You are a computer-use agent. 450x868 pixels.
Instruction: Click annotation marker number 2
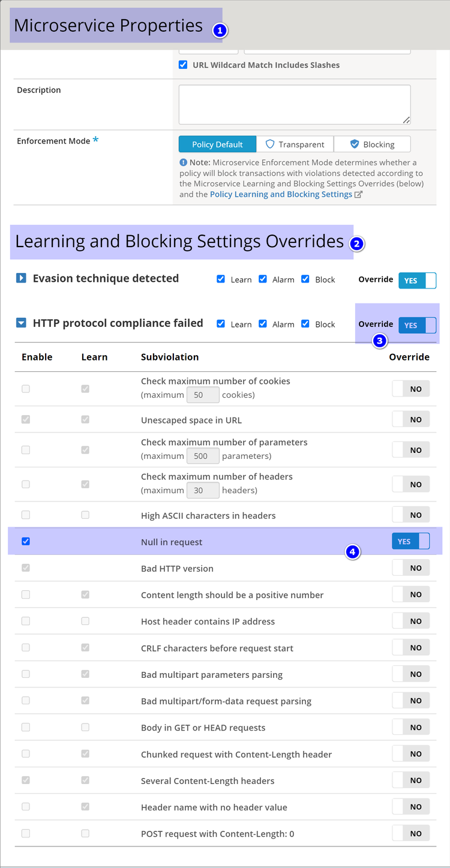click(x=356, y=244)
